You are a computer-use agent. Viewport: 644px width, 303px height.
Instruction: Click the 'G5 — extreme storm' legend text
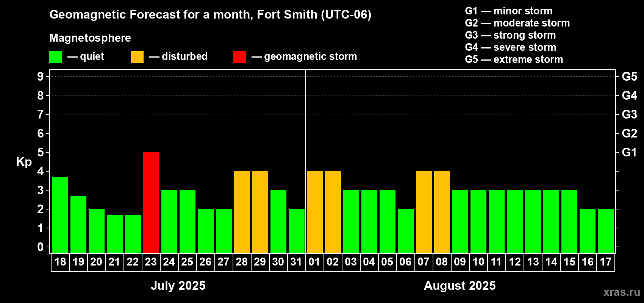coord(514,59)
